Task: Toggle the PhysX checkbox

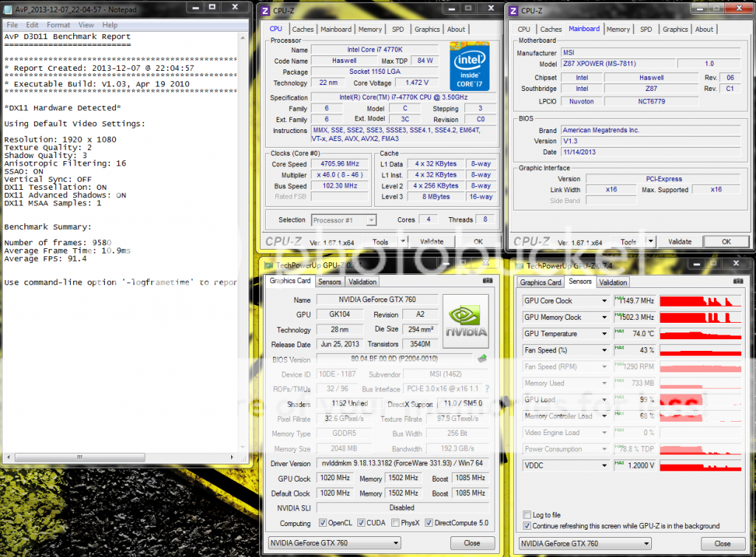Action: (x=397, y=523)
